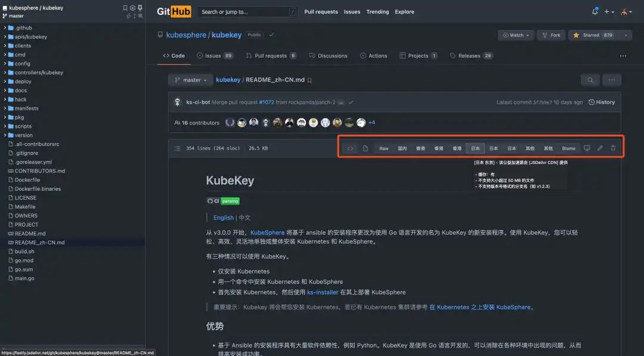Open the master branch dropdown
This screenshot has width=644, height=356.
(190, 80)
